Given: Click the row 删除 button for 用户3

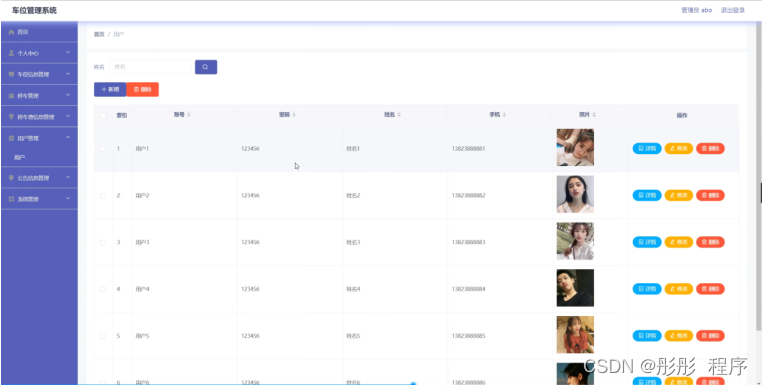Looking at the screenshot, I should tap(710, 242).
